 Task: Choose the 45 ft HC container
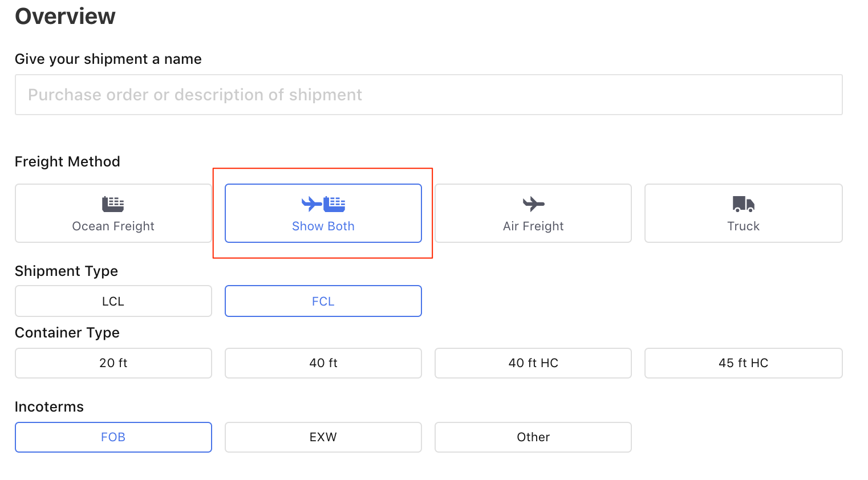743,363
